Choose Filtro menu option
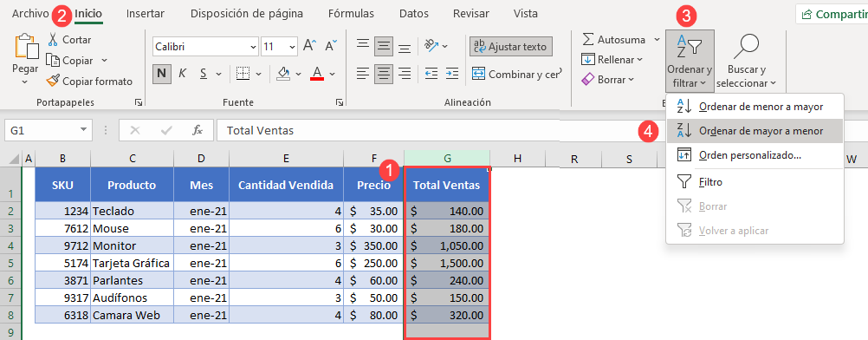 tap(755, 182)
